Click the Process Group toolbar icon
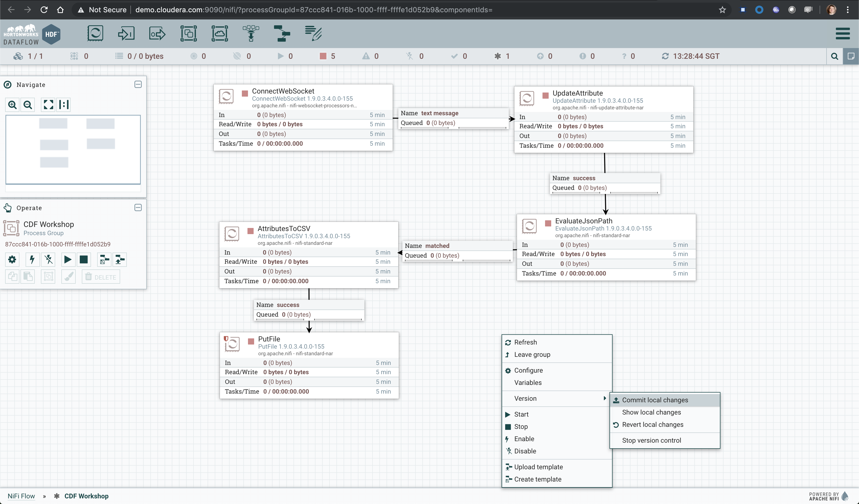 [188, 33]
